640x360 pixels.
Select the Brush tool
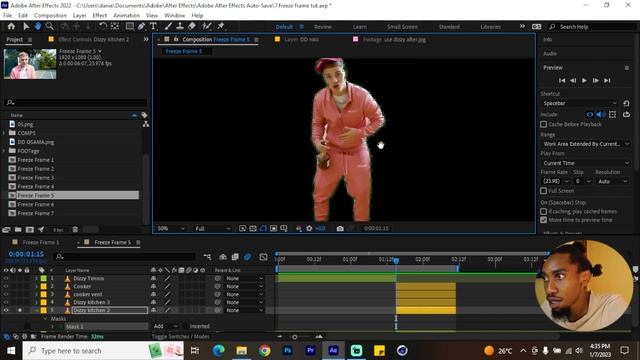[x=168, y=26]
